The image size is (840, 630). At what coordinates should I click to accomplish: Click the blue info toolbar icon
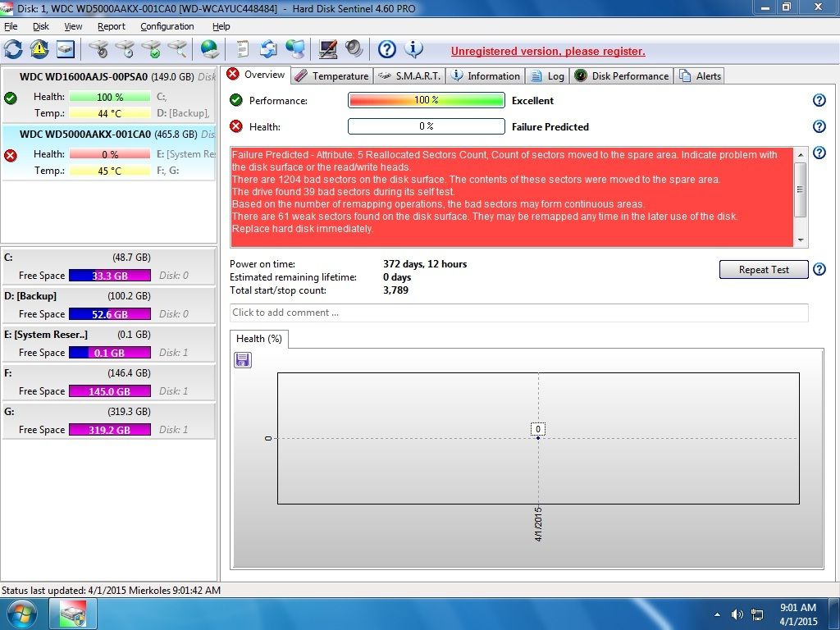point(414,49)
